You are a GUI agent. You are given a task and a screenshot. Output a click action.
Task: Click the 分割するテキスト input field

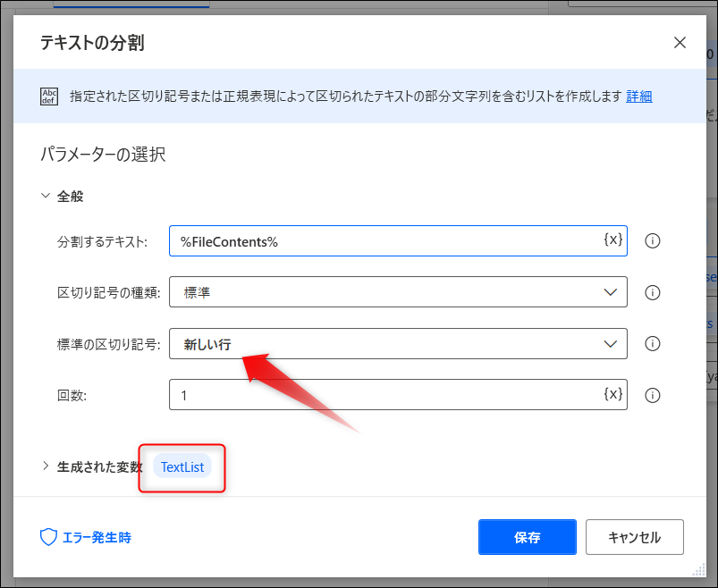click(x=398, y=240)
